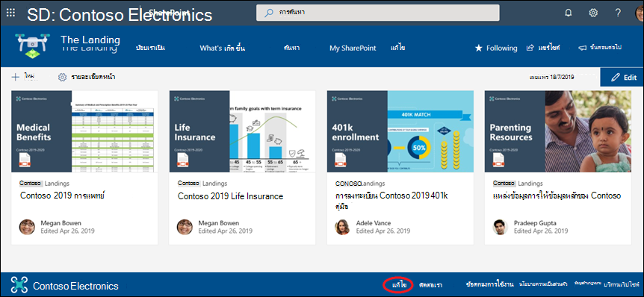Image resolution: width=644 pixels, height=297 pixels.
Task: Open the settings gear in top bar
Action: click(593, 13)
